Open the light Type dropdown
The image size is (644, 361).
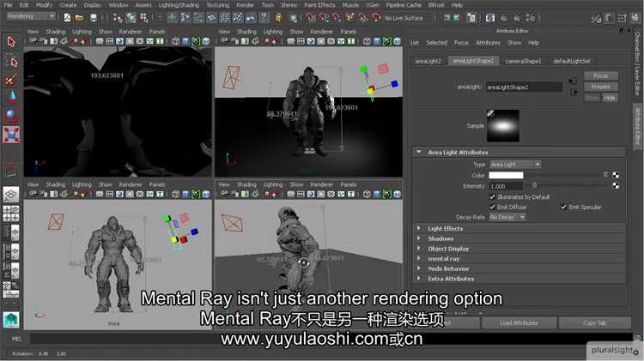[x=515, y=165]
